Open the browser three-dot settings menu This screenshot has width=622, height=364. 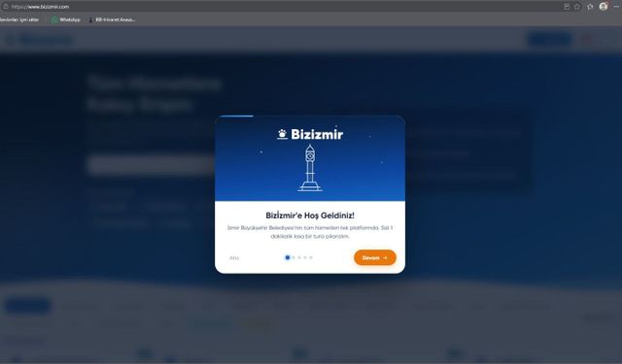616,7
